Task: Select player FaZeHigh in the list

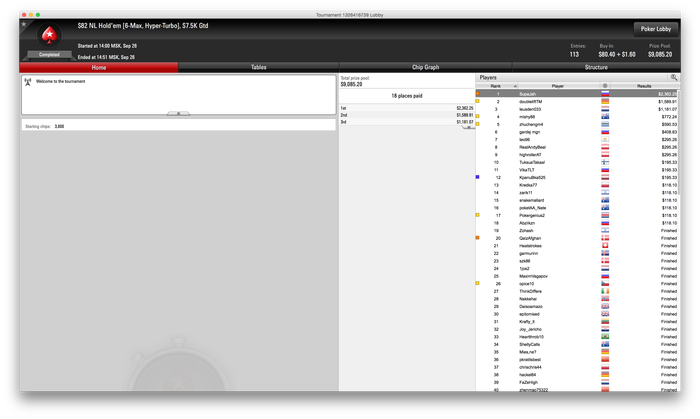Action: tap(529, 382)
